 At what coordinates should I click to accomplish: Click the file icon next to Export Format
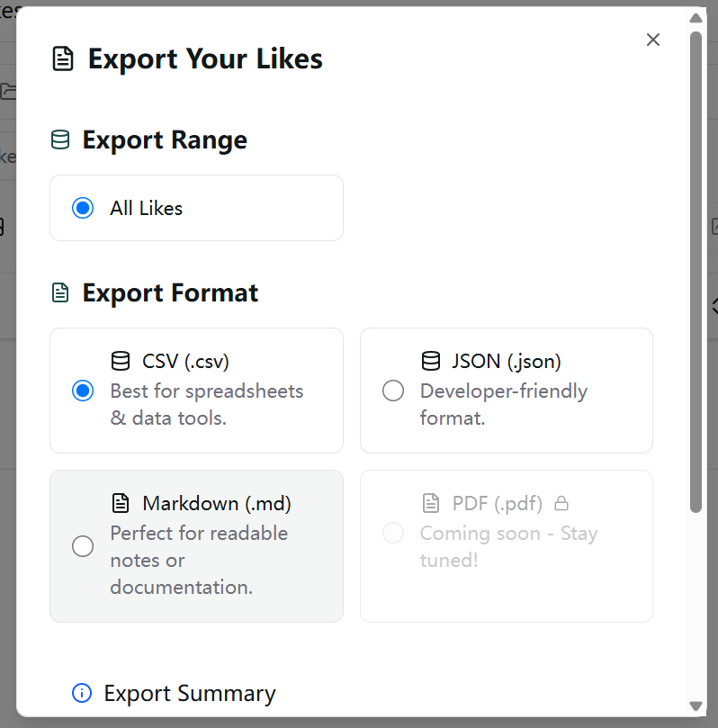click(x=60, y=293)
